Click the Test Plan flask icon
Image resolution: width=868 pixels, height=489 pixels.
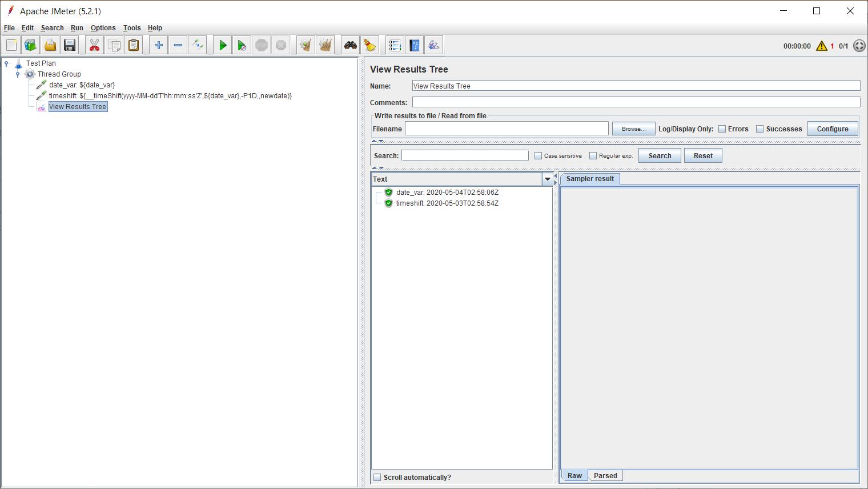pyautogui.click(x=19, y=63)
